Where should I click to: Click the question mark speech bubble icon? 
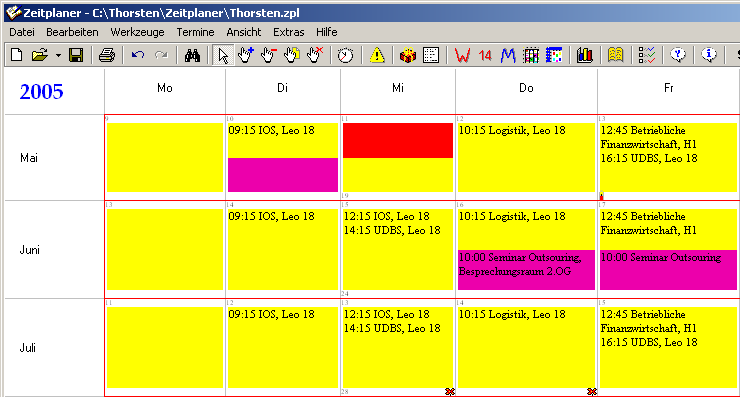pyautogui.click(x=678, y=55)
